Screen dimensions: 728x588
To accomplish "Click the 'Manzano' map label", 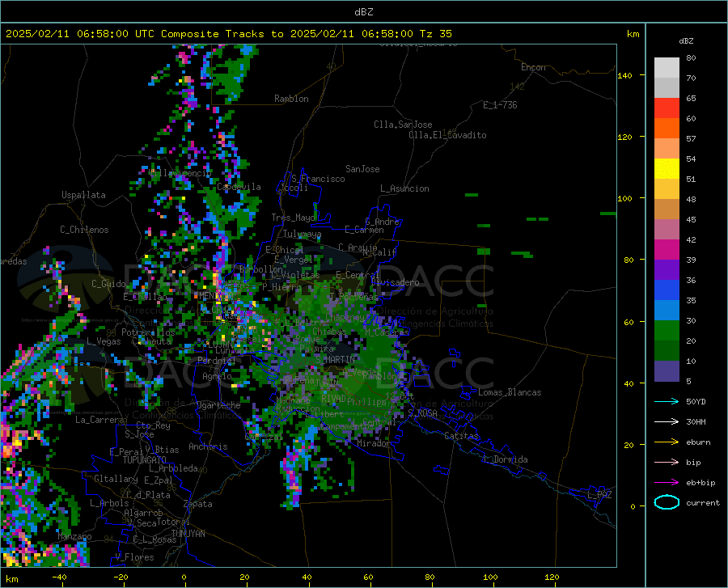I will tap(74, 536).
